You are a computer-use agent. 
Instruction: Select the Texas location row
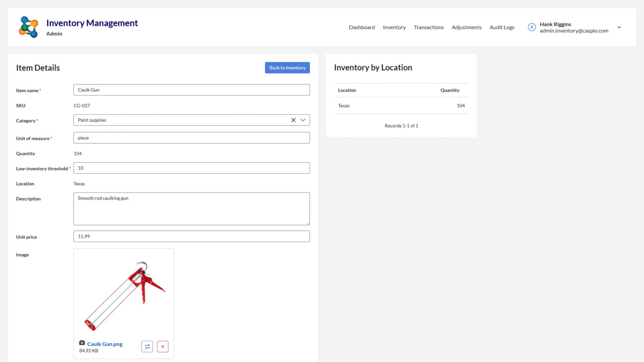coord(343,106)
